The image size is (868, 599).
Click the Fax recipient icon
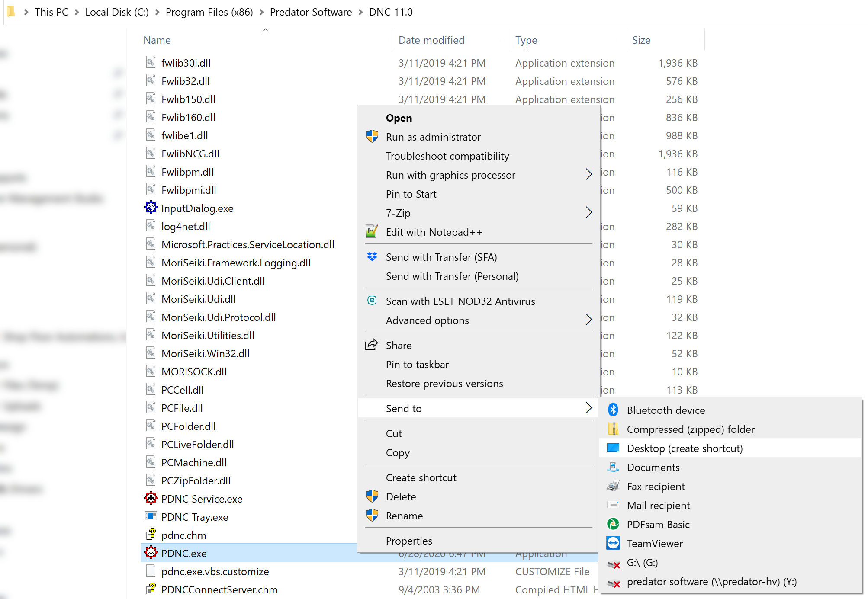(x=613, y=486)
